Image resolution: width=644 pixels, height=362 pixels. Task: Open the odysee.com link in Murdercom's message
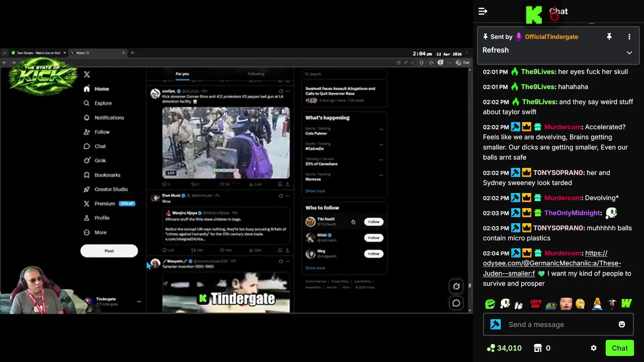pyautogui.click(x=552, y=263)
